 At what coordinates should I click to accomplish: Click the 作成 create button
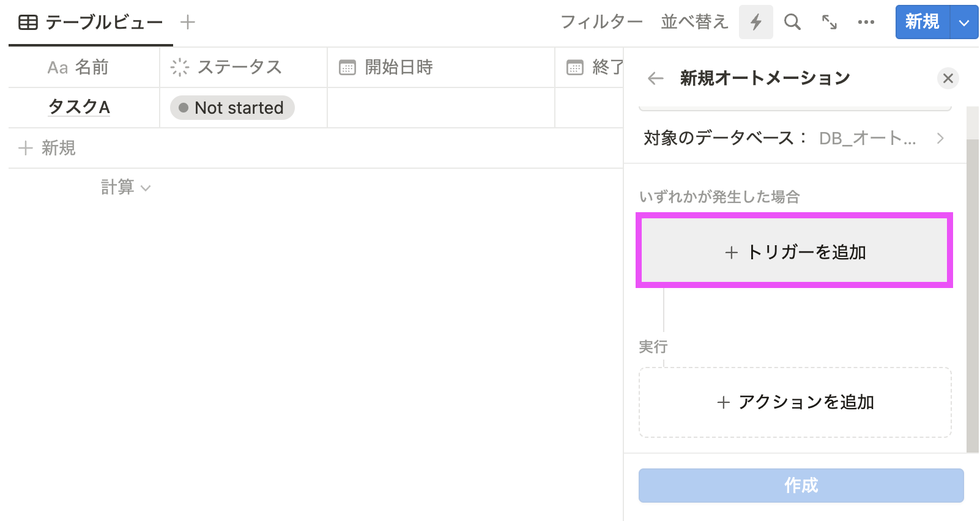click(801, 486)
